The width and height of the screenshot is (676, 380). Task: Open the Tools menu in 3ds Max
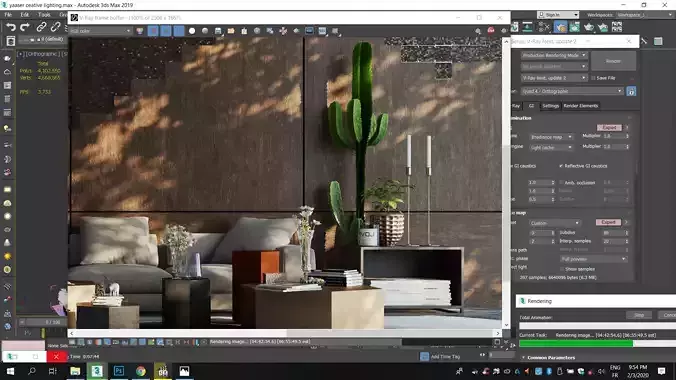[44, 15]
